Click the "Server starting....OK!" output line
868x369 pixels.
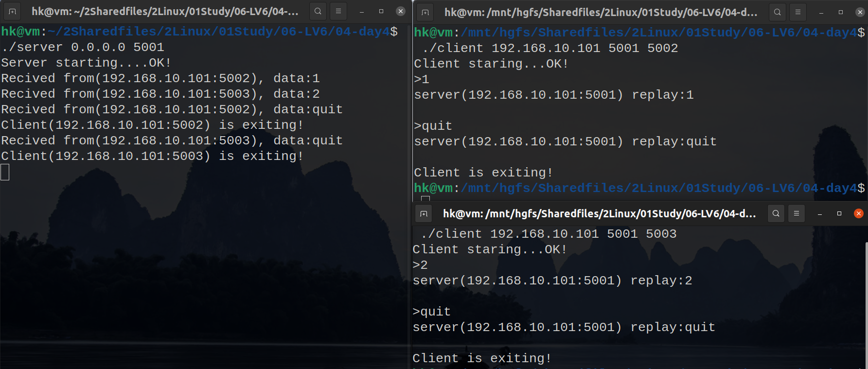pos(86,63)
